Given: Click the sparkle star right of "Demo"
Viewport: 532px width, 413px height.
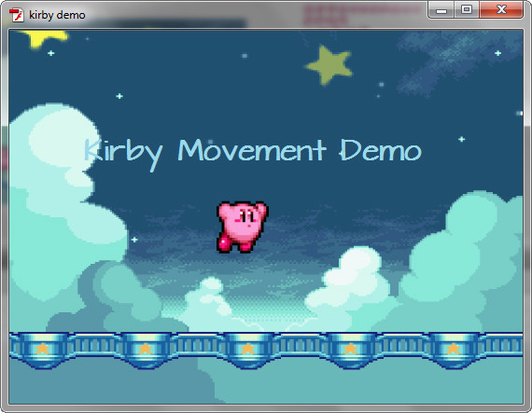Looking at the screenshot, I should (x=461, y=139).
